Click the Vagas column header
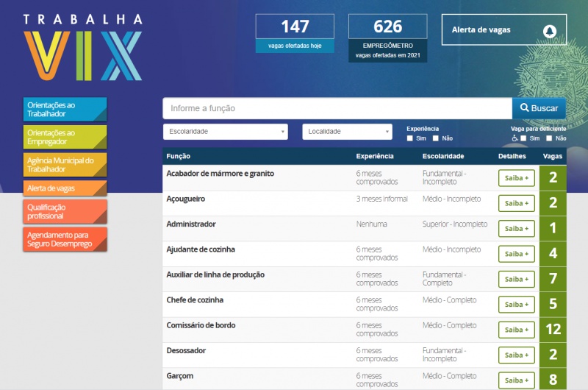Image resolution: width=588 pixels, height=390 pixels. (553, 156)
